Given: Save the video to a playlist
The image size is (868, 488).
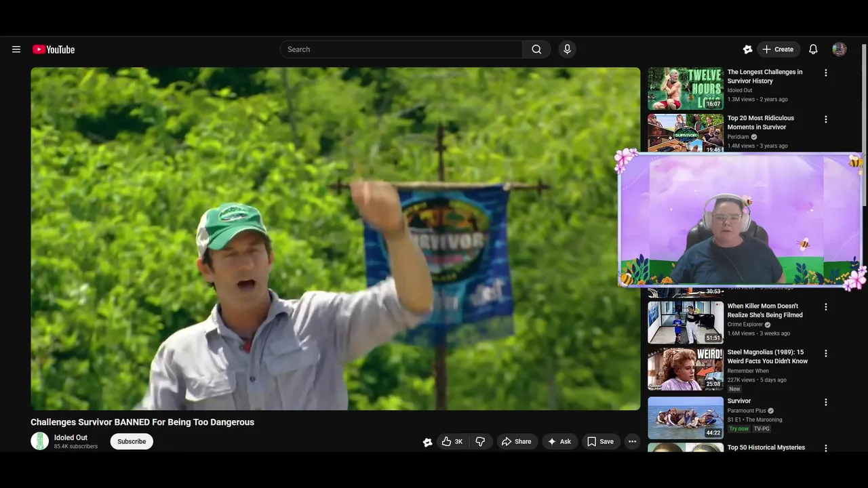Looking at the screenshot, I should (600, 441).
